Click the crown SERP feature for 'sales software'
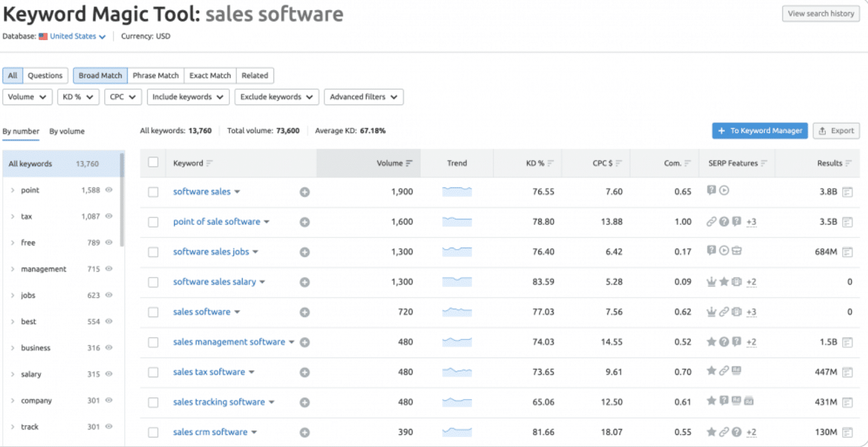Screen dimensions: 868x447 click(712, 312)
